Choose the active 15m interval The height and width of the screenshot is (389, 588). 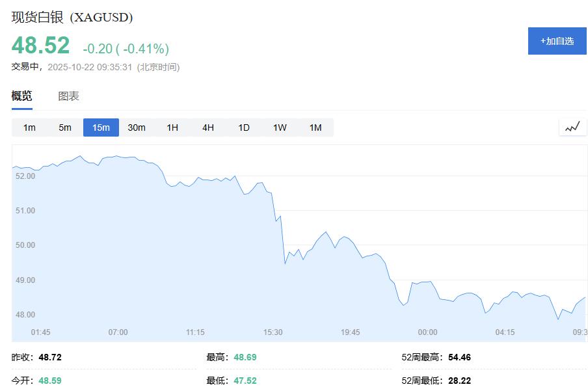(101, 127)
